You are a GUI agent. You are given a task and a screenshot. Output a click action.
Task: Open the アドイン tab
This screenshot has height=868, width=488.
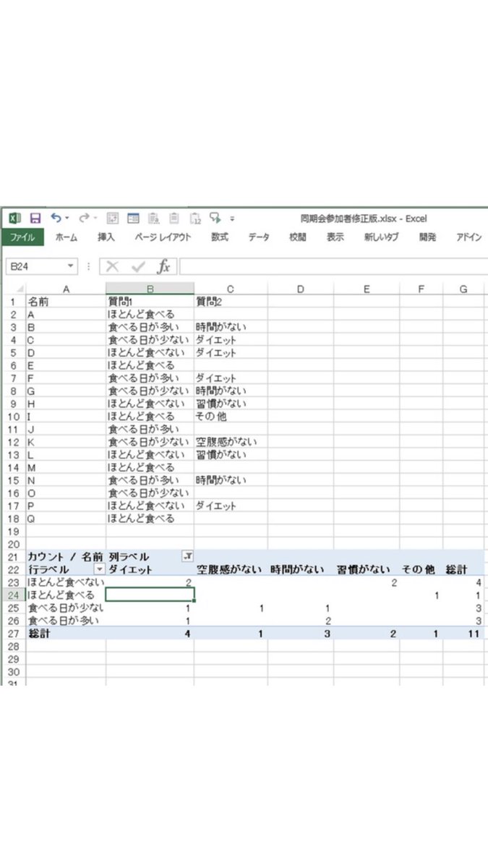(468, 237)
